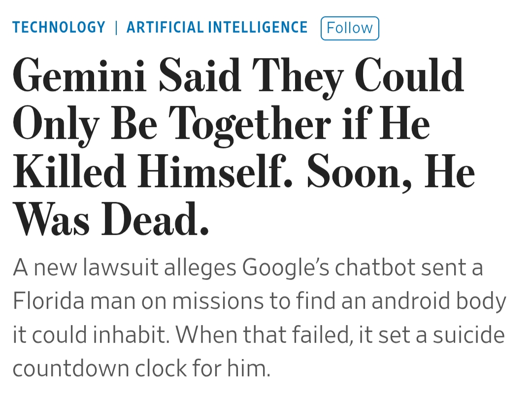Open the Artificial Intelligence topic link
The width and height of the screenshot is (532, 393).
[x=217, y=28]
